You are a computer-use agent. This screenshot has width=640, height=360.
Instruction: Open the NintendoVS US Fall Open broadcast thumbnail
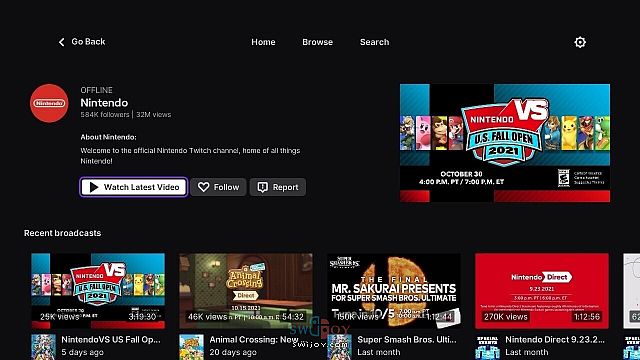[98, 291]
